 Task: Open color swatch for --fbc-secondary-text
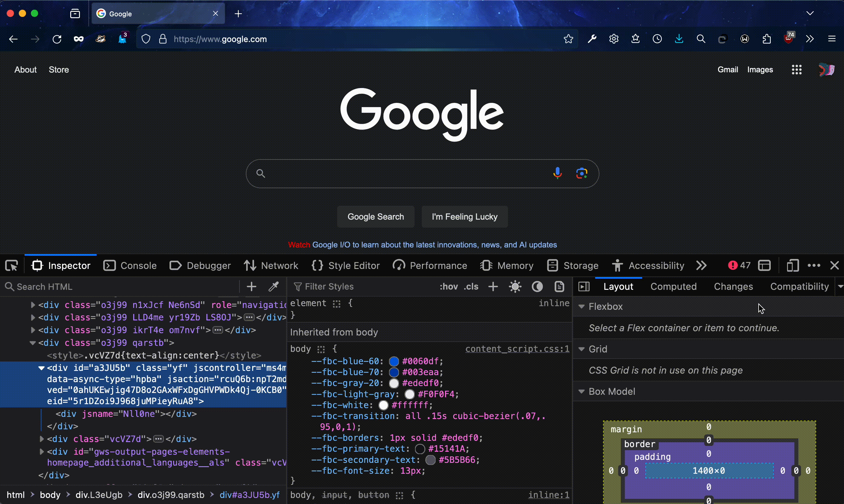click(430, 460)
